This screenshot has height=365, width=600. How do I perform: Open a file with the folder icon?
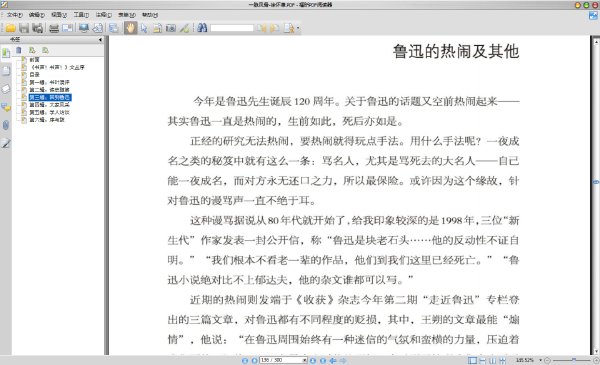point(10,28)
